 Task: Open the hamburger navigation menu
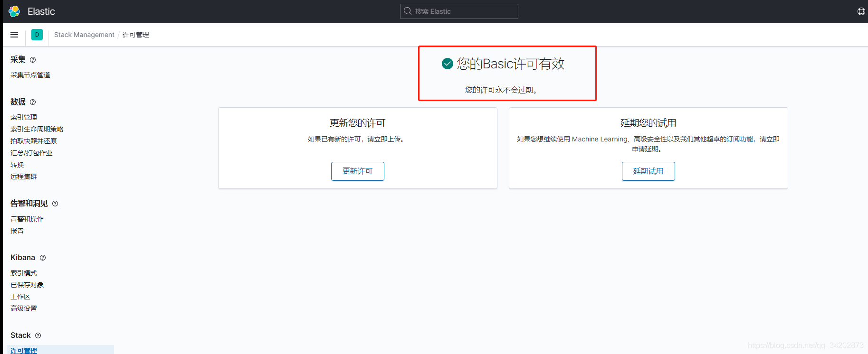point(14,35)
